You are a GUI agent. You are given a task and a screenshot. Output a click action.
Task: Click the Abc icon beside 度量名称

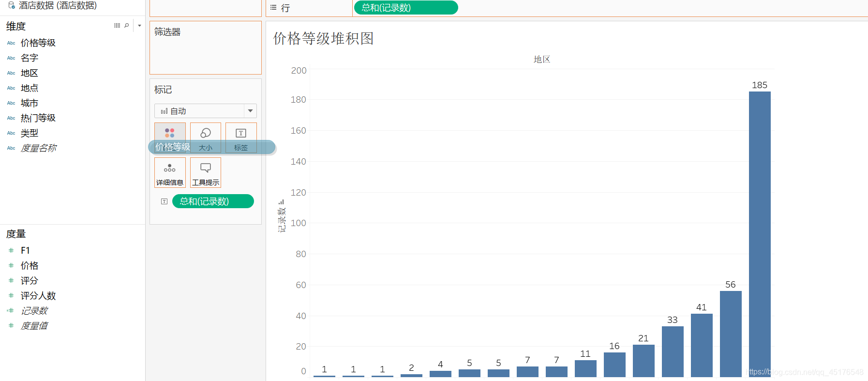coord(11,148)
